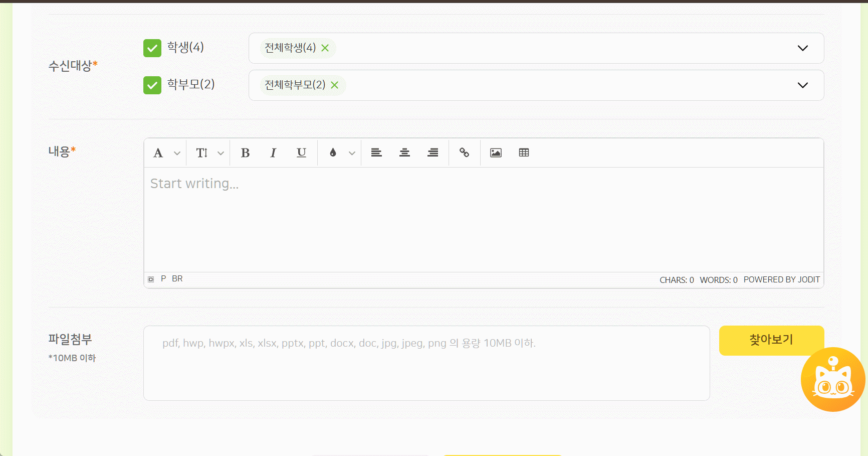
Task: Uncheck the 학부모(2) checkbox
Action: pos(152,85)
